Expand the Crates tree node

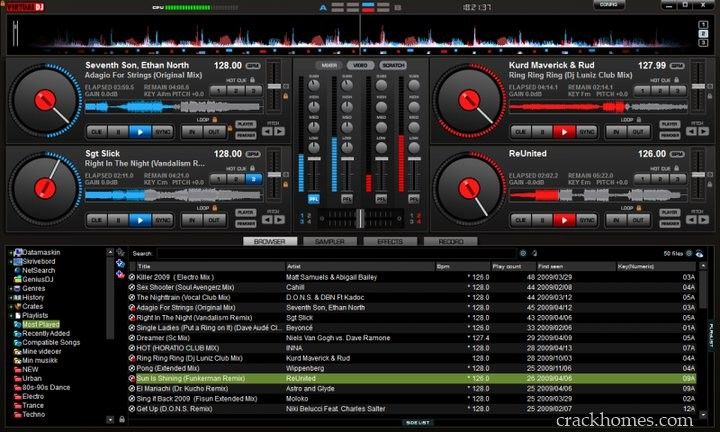(11, 307)
